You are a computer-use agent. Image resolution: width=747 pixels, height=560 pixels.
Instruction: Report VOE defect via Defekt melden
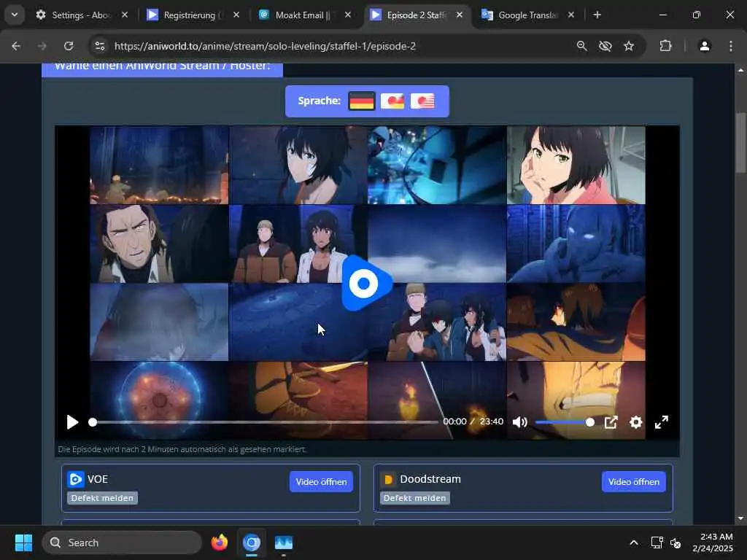coord(102,498)
